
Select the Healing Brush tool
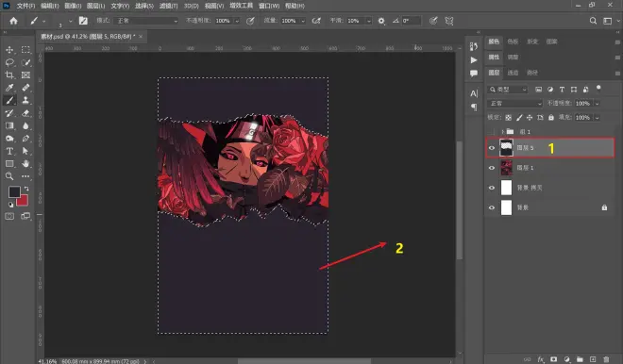click(x=25, y=88)
